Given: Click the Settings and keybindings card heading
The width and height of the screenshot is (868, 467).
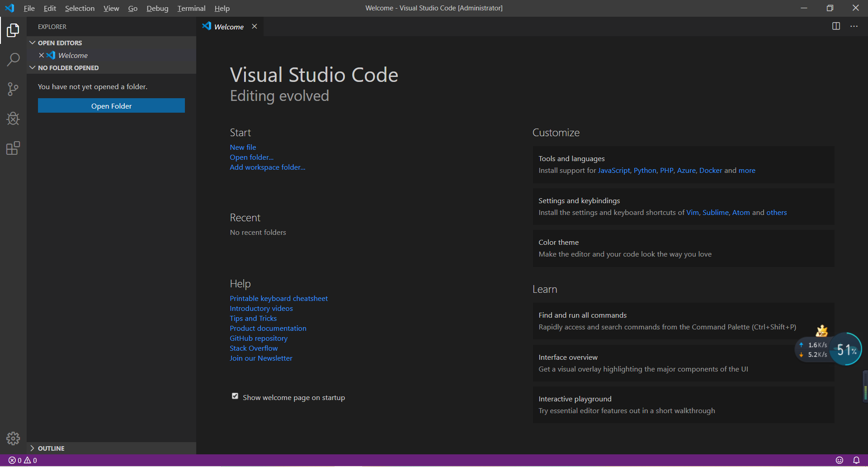Looking at the screenshot, I should (x=579, y=200).
